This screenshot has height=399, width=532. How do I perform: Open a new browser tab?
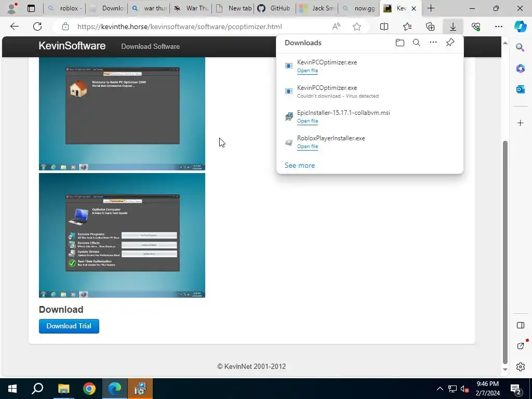coord(431,8)
